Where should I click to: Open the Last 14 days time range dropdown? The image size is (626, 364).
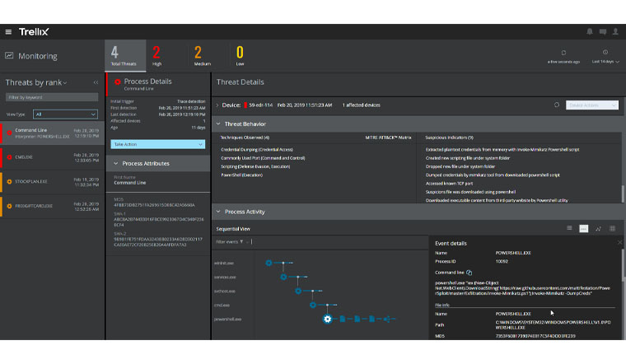[605, 62]
